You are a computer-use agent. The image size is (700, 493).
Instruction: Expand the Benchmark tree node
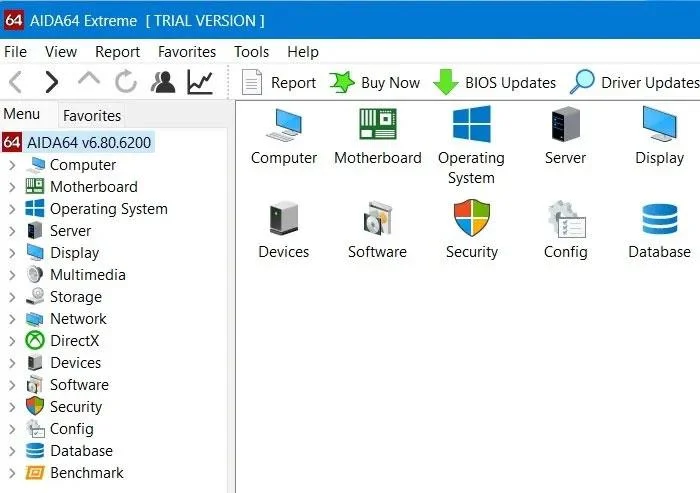point(12,473)
